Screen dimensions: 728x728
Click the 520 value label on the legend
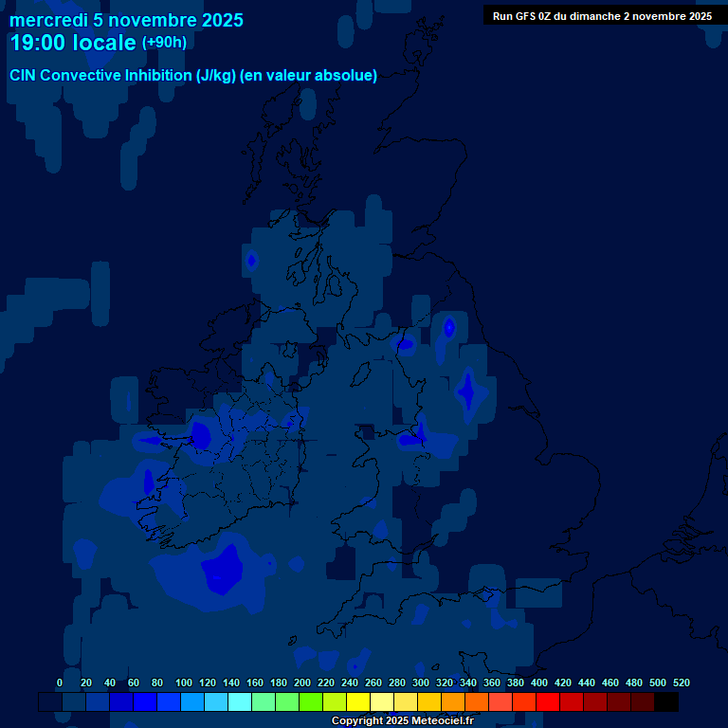(x=681, y=682)
